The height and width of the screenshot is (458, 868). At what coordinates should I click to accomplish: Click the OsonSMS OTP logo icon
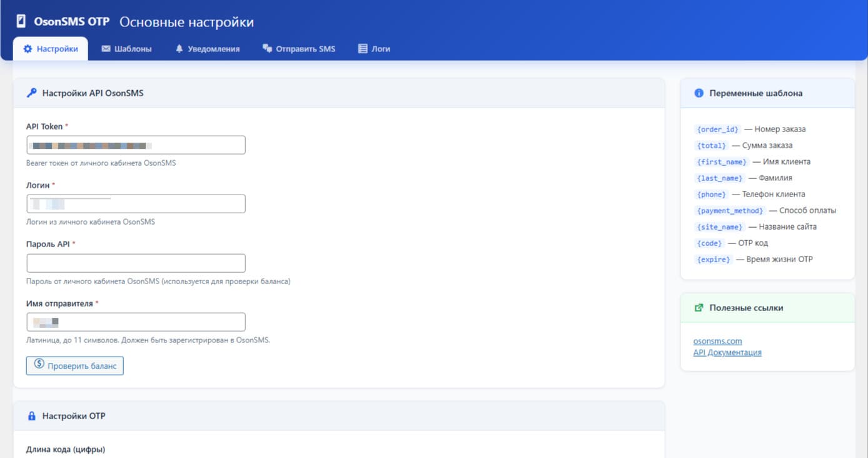click(x=23, y=20)
